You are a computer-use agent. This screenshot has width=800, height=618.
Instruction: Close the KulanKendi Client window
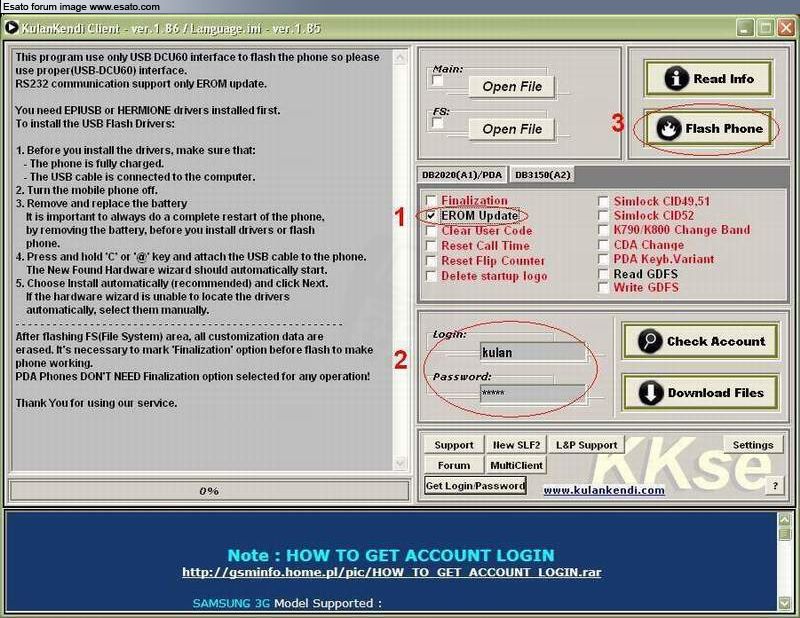pyautogui.click(x=785, y=28)
